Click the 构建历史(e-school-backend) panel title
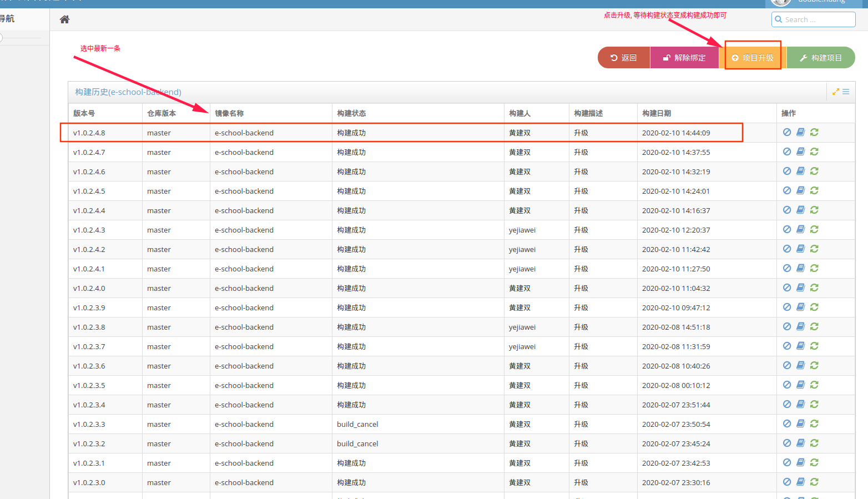The height and width of the screenshot is (499, 868). [128, 92]
